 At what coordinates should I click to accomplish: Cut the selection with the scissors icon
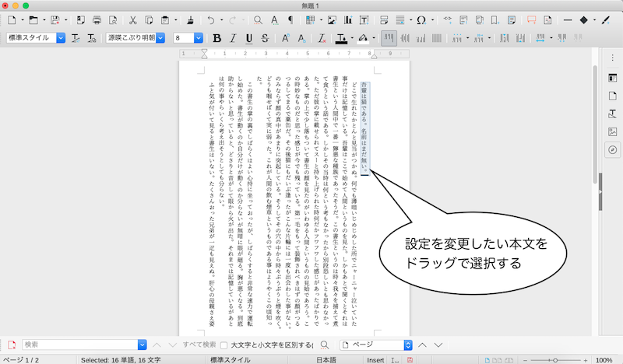(x=132, y=20)
